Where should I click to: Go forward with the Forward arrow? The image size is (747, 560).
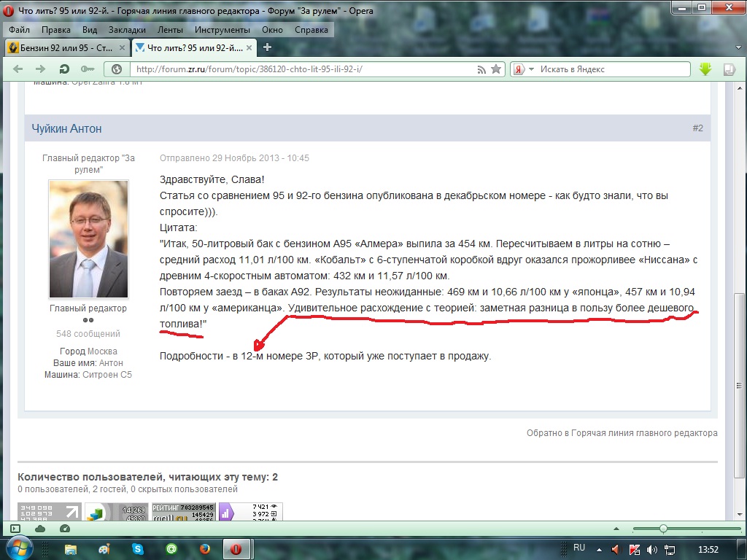pyautogui.click(x=41, y=69)
